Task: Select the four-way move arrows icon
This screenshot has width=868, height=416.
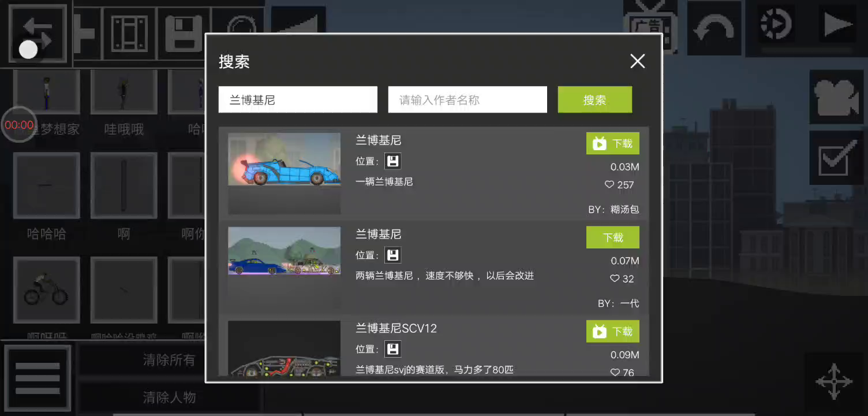Action: tap(833, 381)
